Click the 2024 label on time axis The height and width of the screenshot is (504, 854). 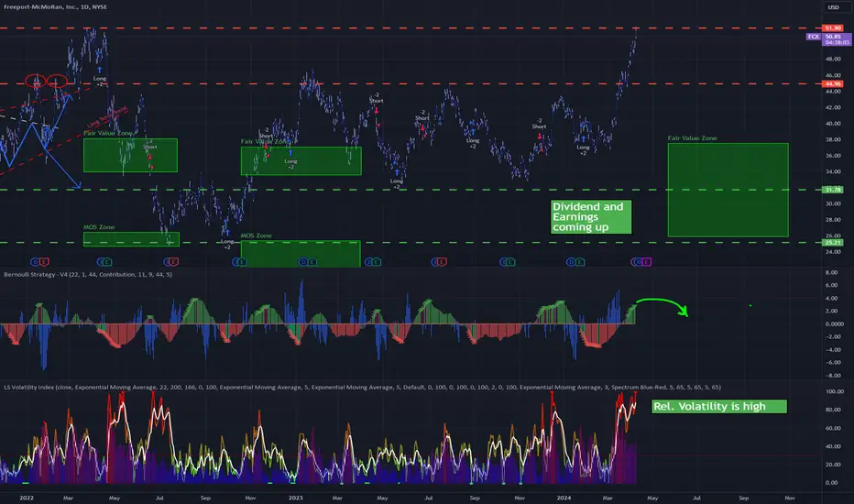pos(564,498)
